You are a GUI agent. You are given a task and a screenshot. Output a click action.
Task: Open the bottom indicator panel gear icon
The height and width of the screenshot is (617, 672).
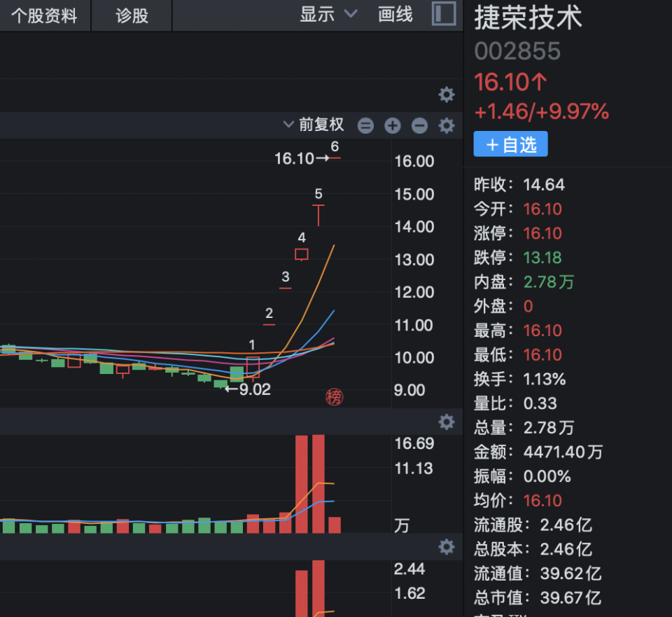coord(446,547)
